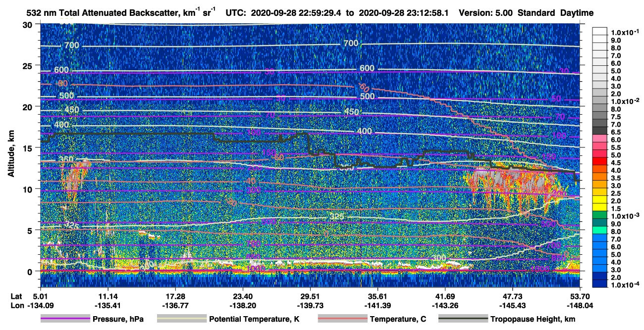
Task: Click the longitude value -134.09
Action: [40, 305]
